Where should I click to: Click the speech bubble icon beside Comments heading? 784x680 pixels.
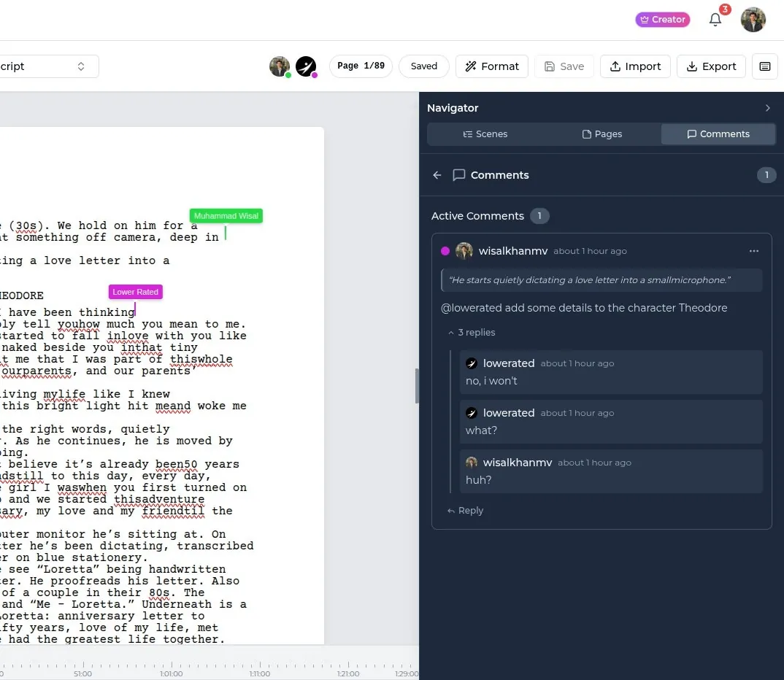click(458, 175)
